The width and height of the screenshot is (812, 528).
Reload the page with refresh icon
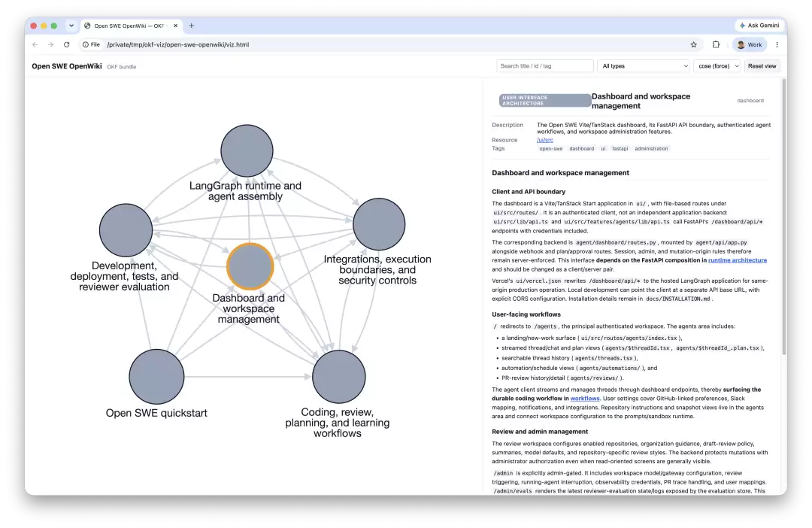pyautogui.click(x=66, y=44)
